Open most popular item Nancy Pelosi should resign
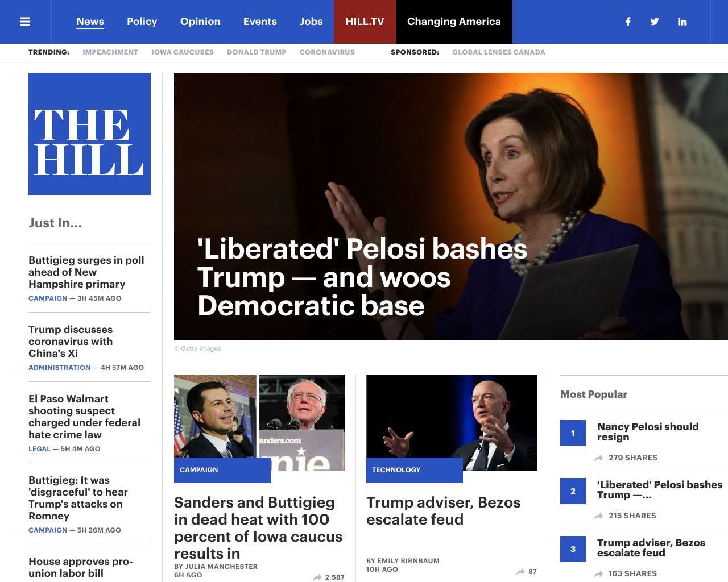The width and height of the screenshot is (728, 582). click(648, 431)
